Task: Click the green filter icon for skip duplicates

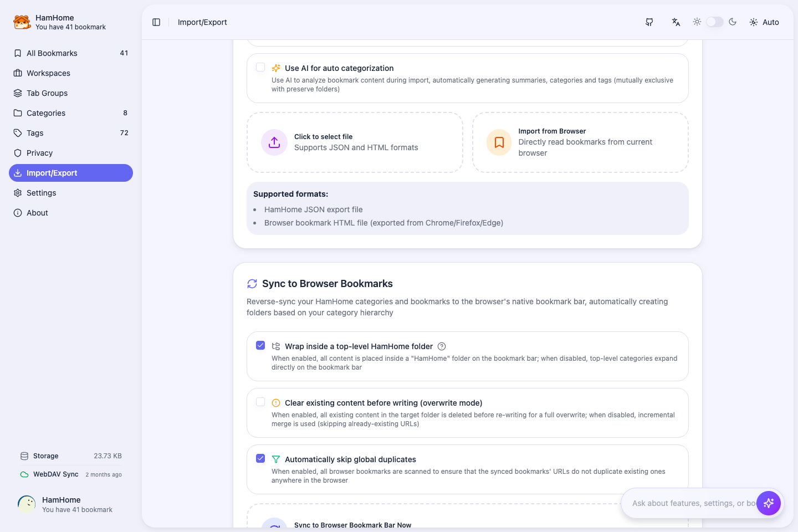Action: click(x=276, y=459)
